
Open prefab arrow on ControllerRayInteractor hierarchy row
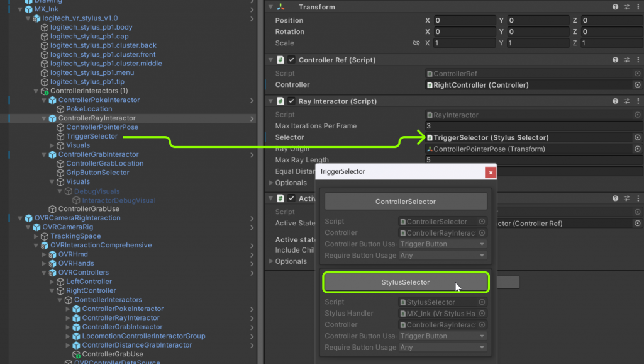coord(252,118)
